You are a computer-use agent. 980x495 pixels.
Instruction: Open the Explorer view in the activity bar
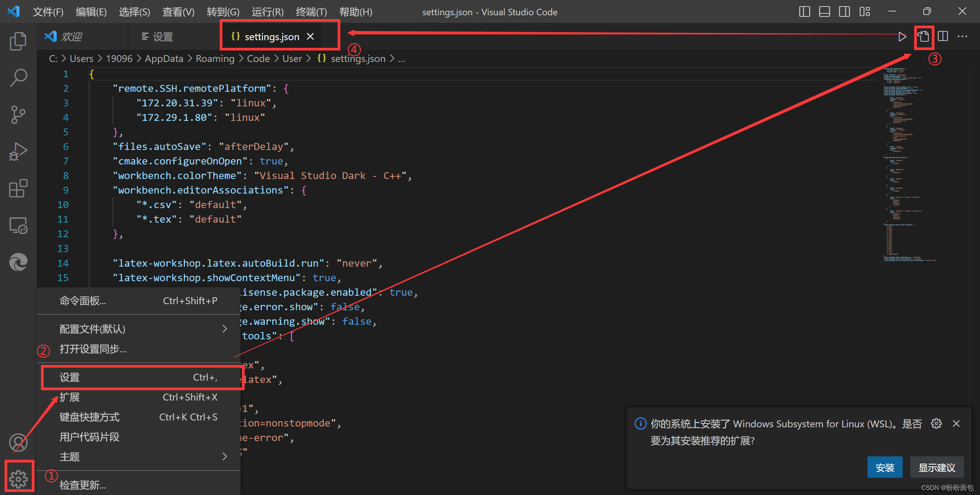18,41
